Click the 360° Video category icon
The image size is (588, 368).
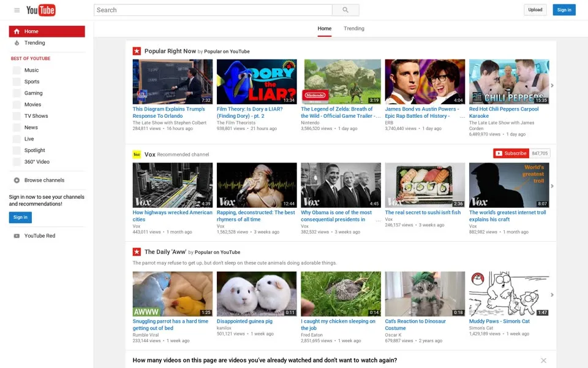(x=17, y=162)
